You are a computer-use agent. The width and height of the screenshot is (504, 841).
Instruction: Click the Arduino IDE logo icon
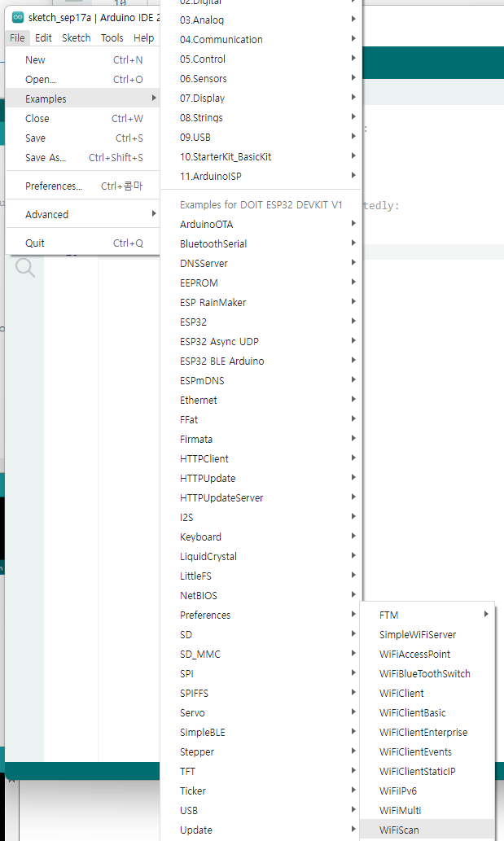click(x=18, y=17)
